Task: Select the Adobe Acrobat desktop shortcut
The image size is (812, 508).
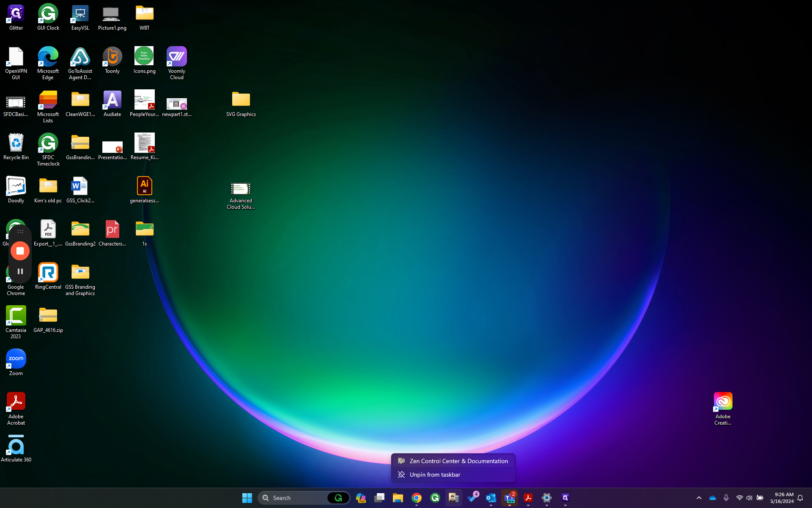Action: (x=16, y=409)
